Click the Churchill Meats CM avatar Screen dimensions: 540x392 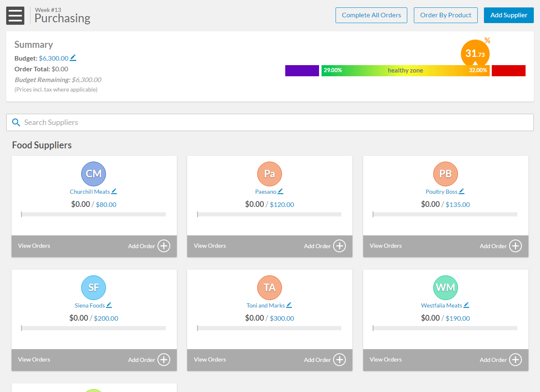(x=94, y=174)
